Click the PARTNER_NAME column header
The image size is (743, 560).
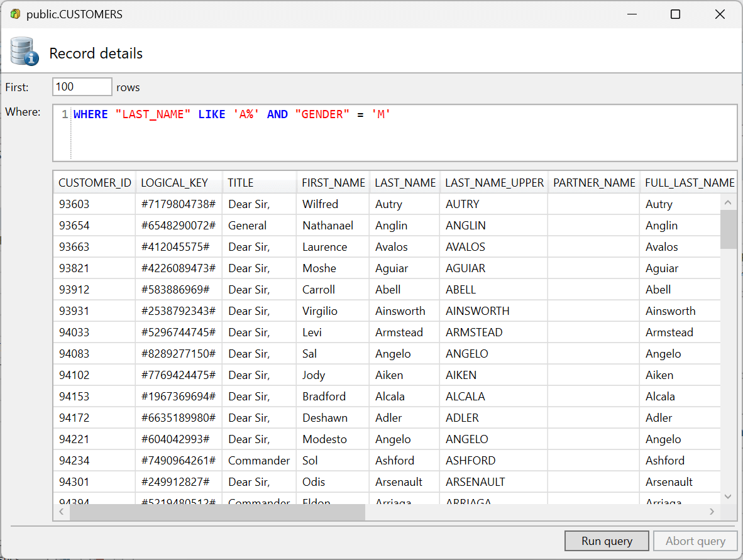click(x=593, y=182)
